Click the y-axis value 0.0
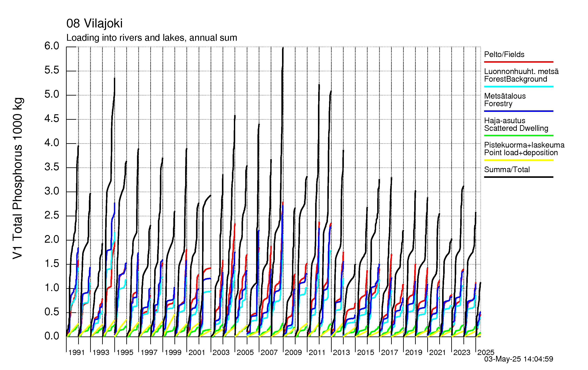 point(52,336)
